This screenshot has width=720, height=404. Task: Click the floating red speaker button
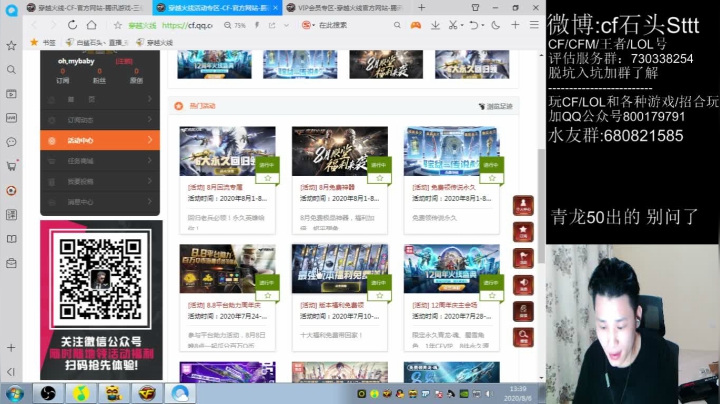pyautogui.click(x=523, y=285)
